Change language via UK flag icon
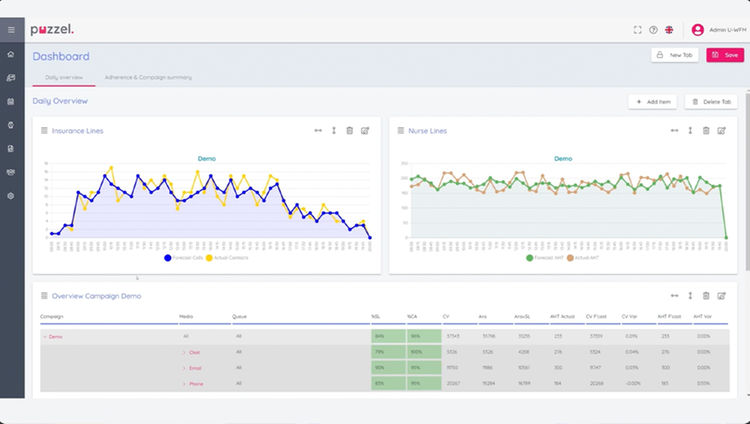Screen dimensions: 750x424 click(x=669, y=30)
